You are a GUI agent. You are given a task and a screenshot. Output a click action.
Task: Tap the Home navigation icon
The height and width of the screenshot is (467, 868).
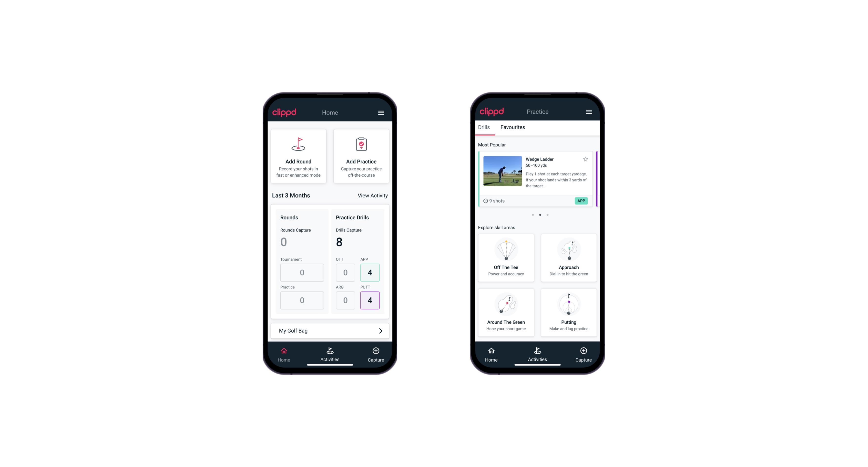(284, 351)
